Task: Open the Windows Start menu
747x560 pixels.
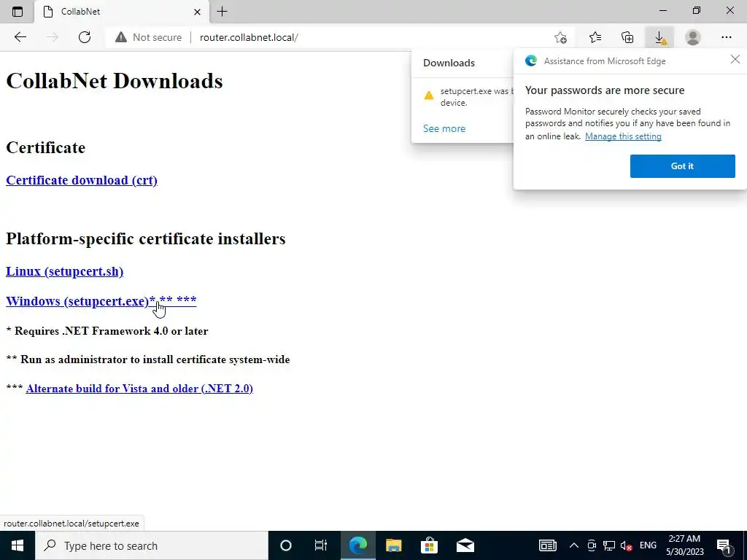Action: tap(18, 545)
